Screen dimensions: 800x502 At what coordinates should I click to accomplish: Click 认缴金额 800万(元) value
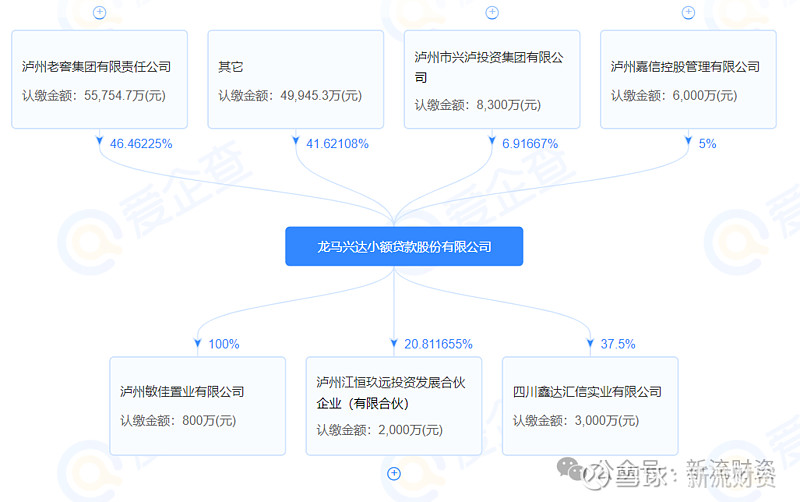[x=178, y=420]
